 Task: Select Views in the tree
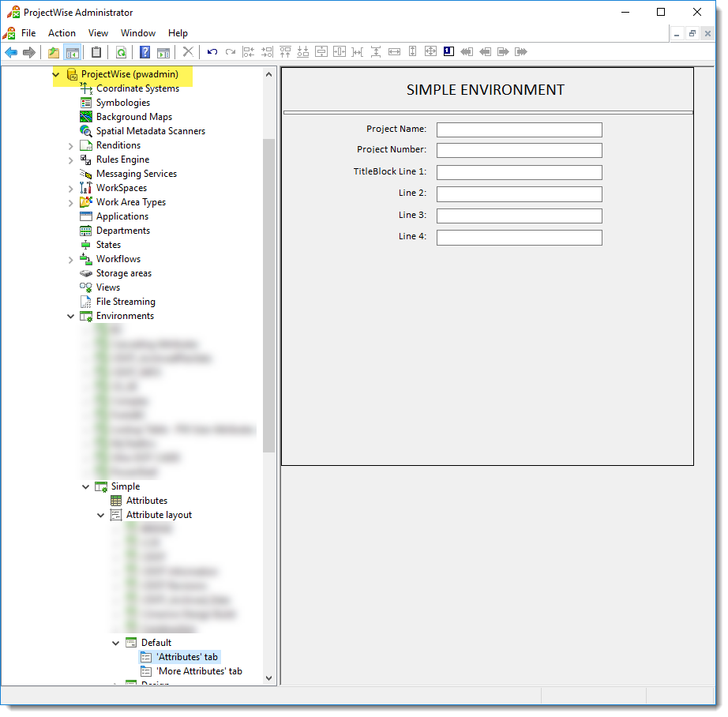click(x=107, y=287)
